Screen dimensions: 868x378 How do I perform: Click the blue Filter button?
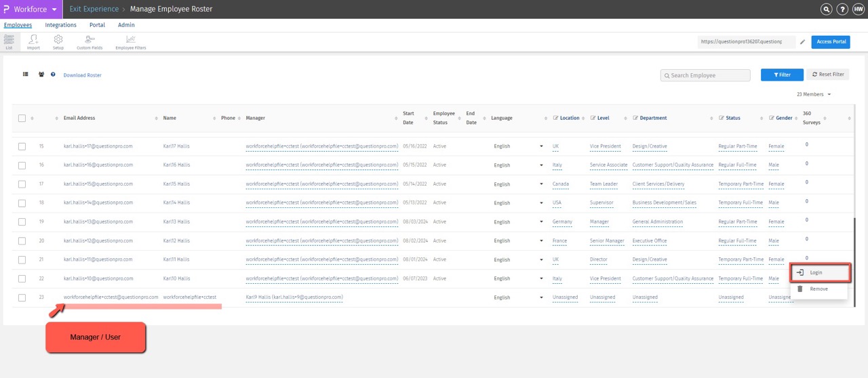(782, 75)
